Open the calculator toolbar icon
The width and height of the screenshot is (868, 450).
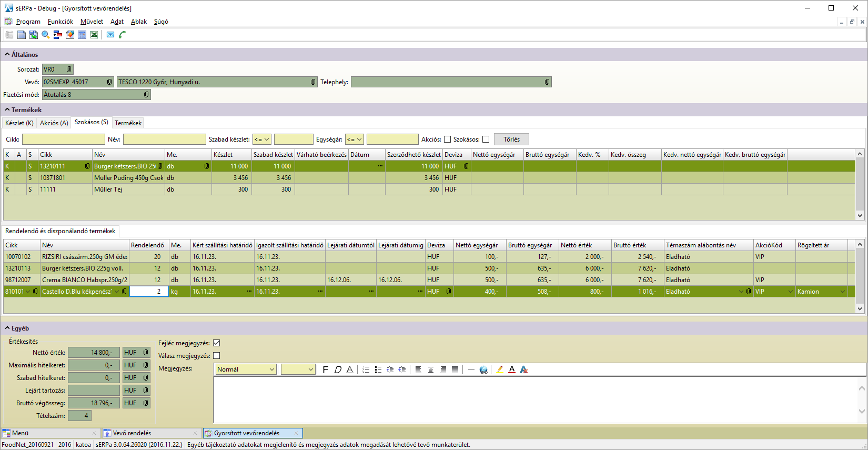82,35
